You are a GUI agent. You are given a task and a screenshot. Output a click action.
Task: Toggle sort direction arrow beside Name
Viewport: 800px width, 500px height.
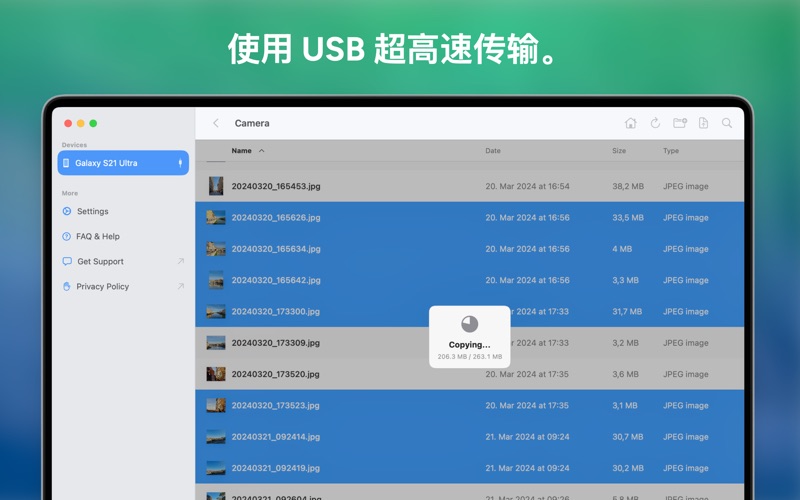pyautogui.click(x=261, y=151)
